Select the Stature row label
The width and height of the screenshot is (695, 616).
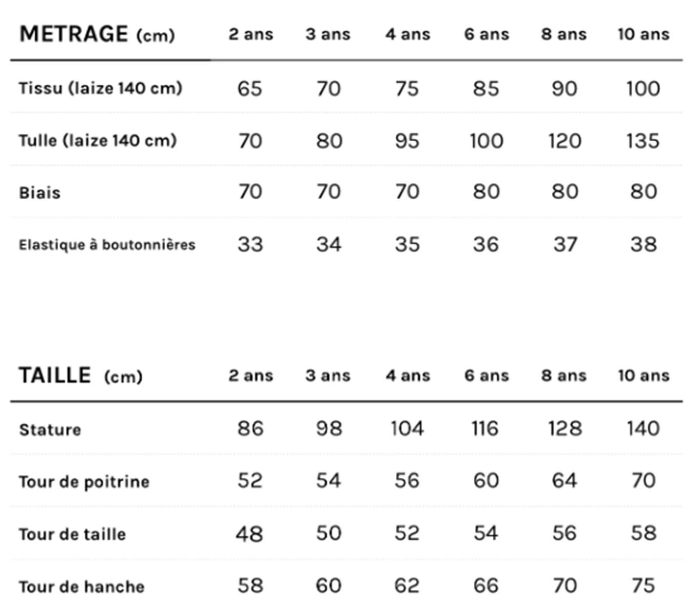click(x=50, y=430)
